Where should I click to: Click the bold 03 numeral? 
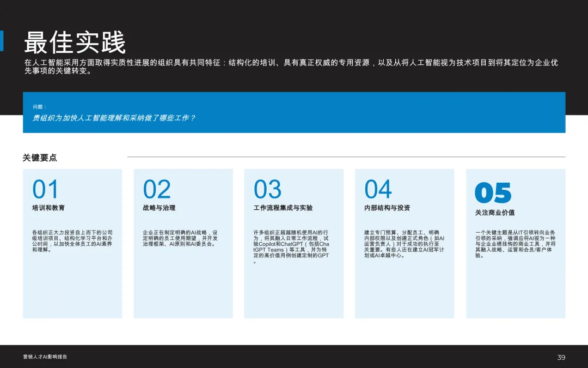pos(268,189)
